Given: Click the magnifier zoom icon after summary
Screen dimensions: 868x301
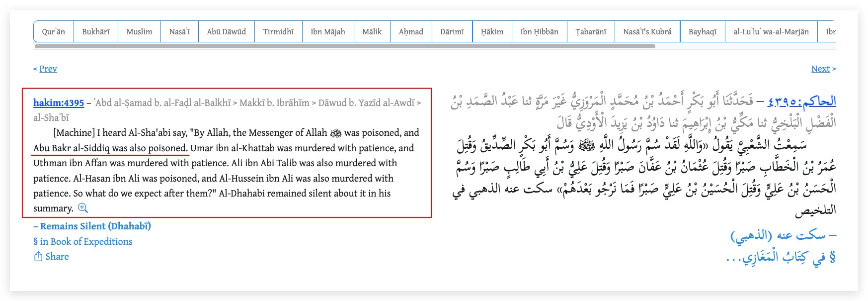Looking at the screenshot, I should point(83,208).
